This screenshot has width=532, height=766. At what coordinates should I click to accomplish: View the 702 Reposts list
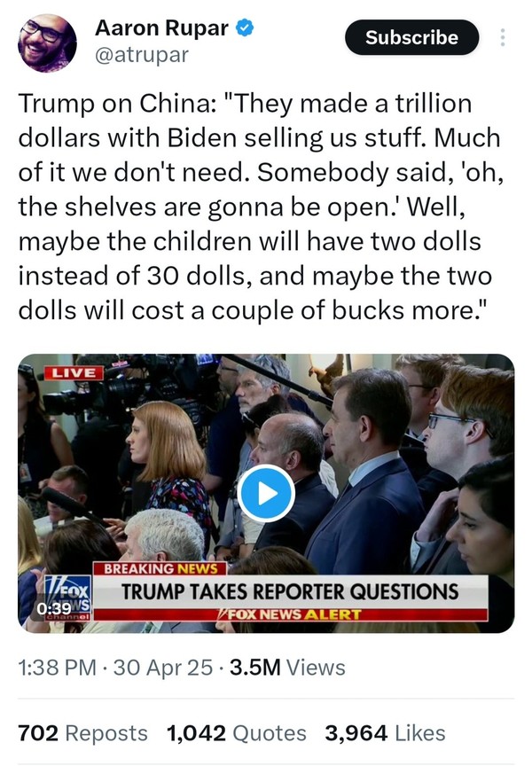point(82,733)
